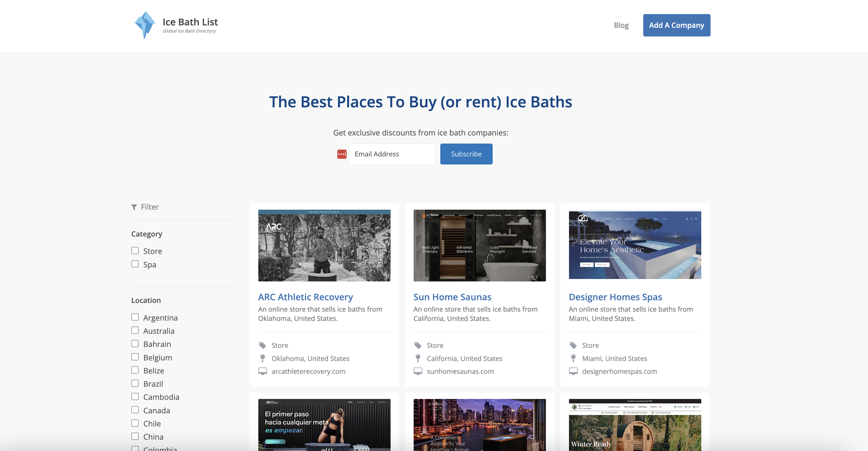Click the Filter funnel icon
Viewport: 868px width, 451px height.
pyautogui.click(x=134, y=207)
